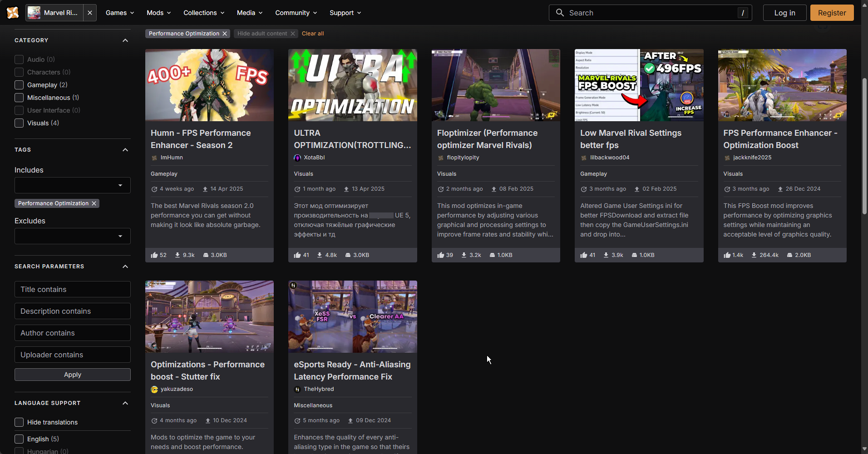Viewport: 868px width, 454px height.
Task: Click XotaBbl author avatar icon
Action: 297,158
